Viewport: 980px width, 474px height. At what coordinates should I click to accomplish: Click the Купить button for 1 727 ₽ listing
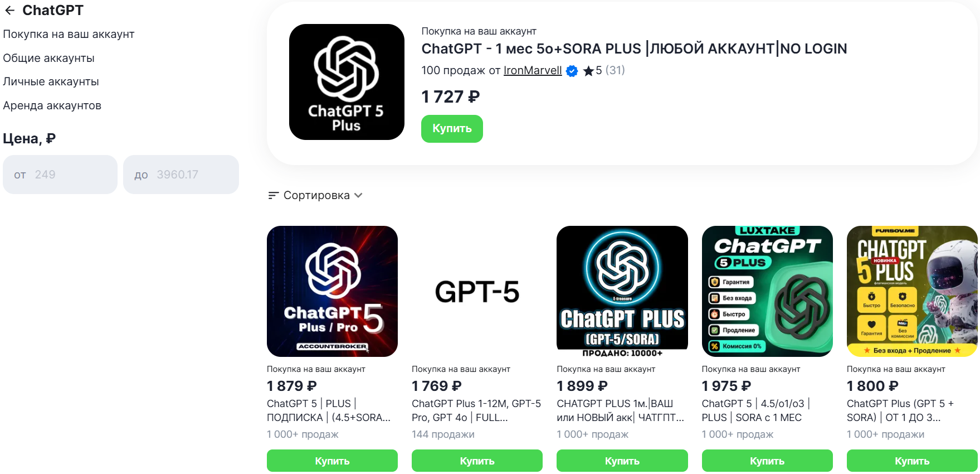(x=452, y=129)
